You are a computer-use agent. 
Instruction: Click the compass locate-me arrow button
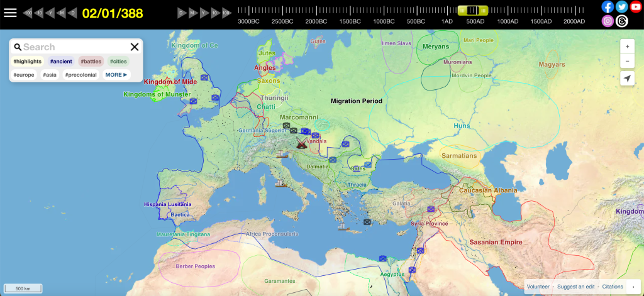[x=627, y=78]
